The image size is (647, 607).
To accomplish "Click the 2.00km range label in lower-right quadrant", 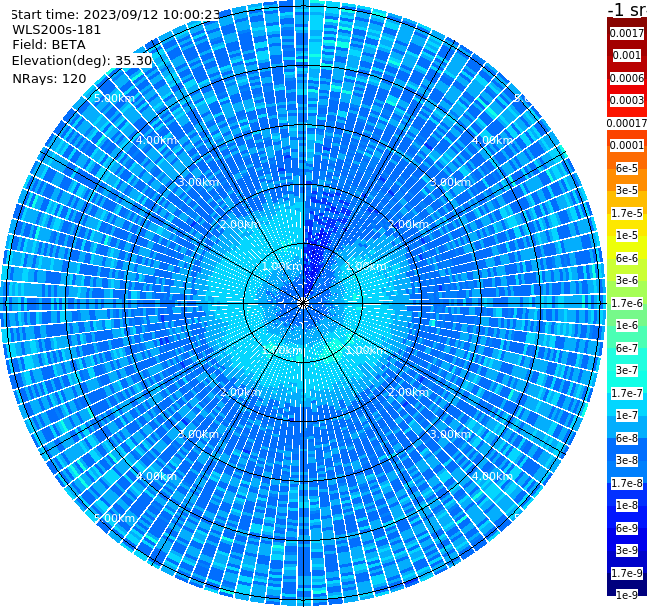I will click(408, 392).
